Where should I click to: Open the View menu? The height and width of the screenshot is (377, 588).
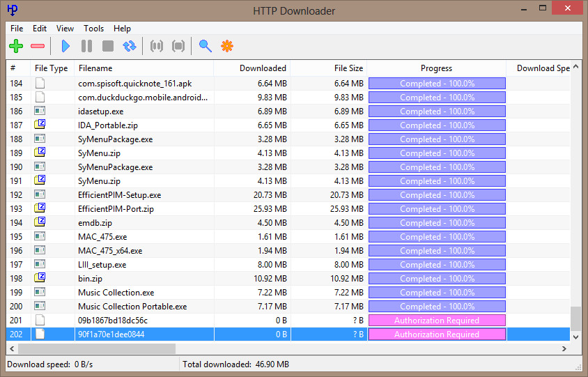click(x=65, y=29)
